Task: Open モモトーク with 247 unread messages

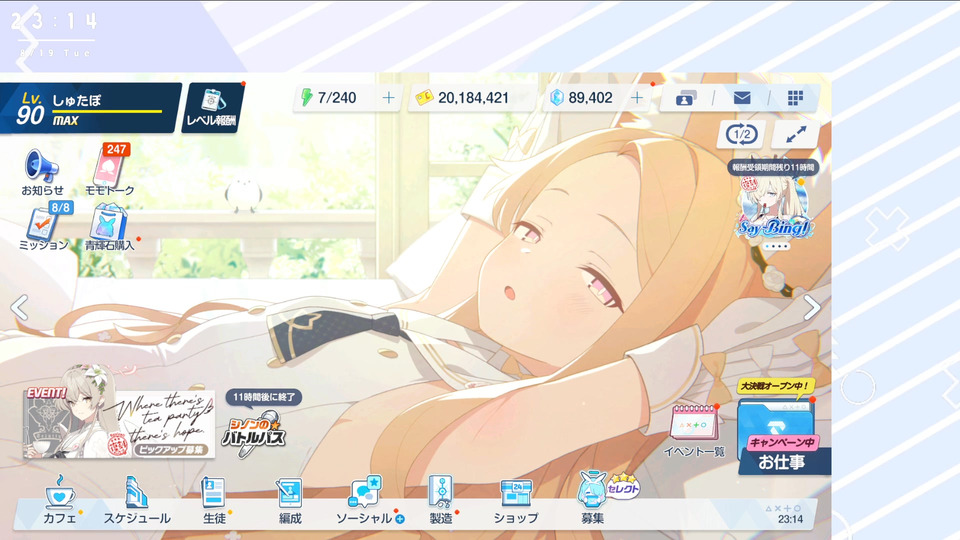Action: (110, 170)
